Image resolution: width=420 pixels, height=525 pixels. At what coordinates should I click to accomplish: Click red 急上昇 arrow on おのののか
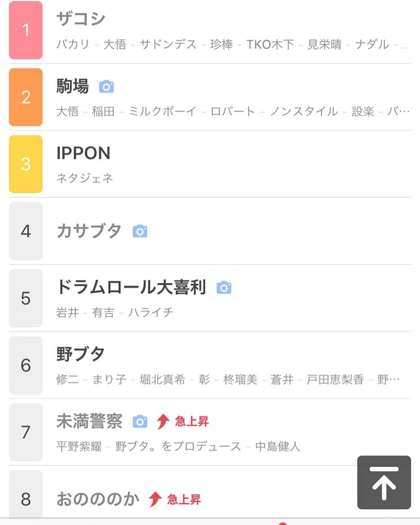pos(155,499)
